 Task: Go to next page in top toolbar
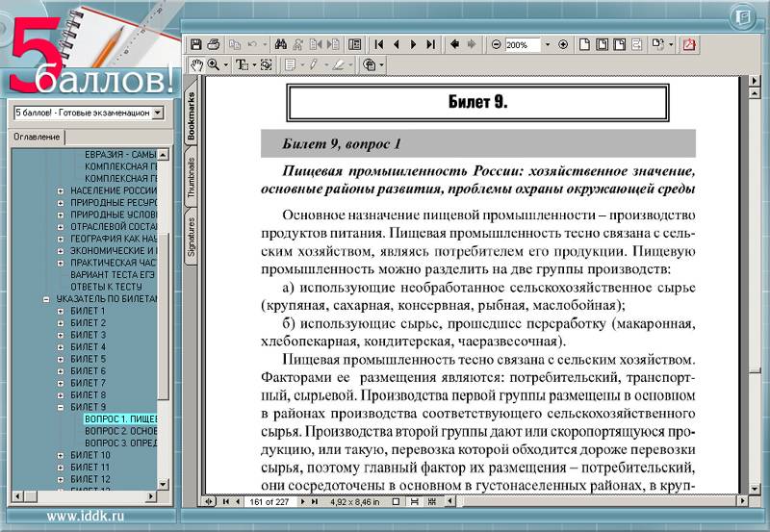(x=413, y=44)
